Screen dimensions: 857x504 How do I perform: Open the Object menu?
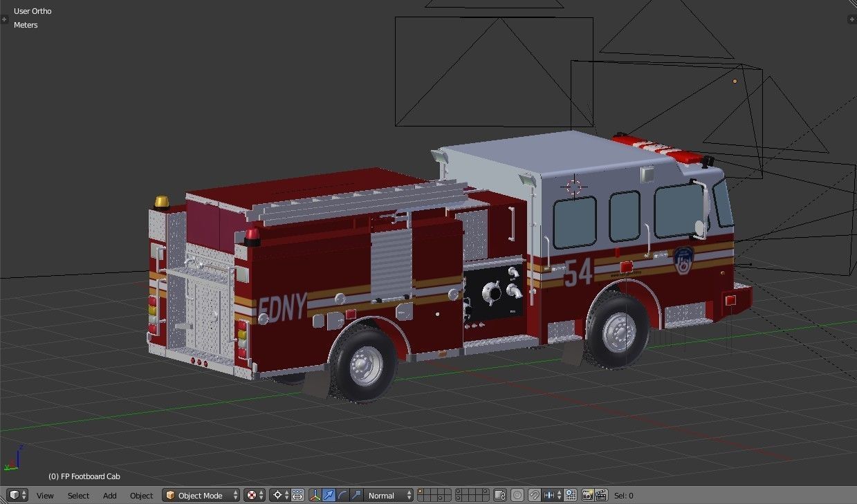coord(142,496)
